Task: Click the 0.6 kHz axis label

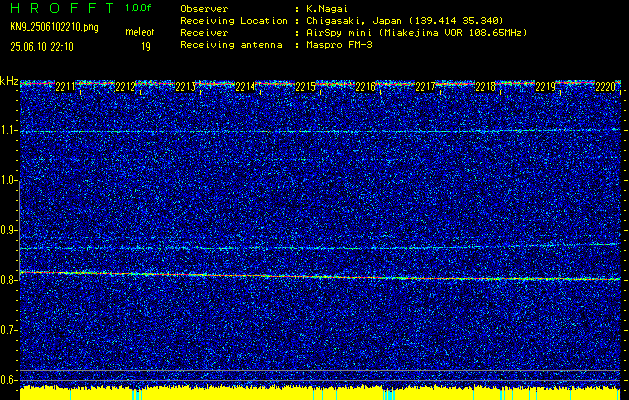Action: 8,380
